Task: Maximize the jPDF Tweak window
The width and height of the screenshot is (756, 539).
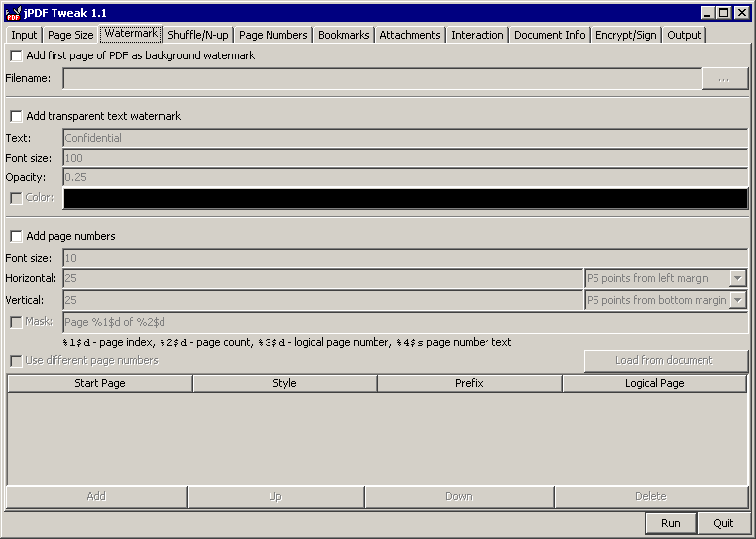Action: coord(724,13)
